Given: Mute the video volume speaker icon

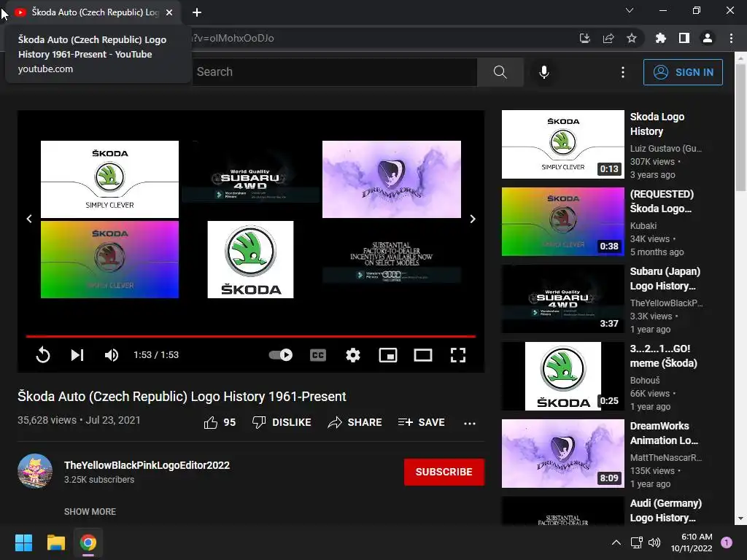Looking at the screenshot, I should [112, 355].
